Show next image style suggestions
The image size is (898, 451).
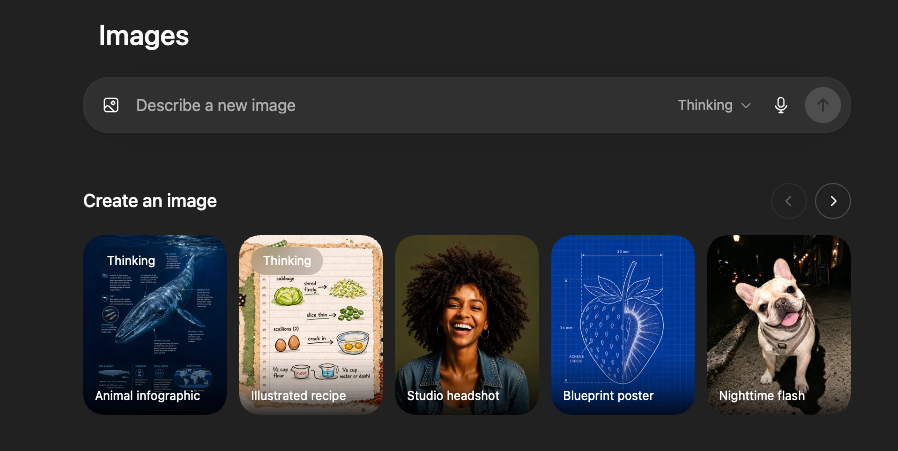click(x=833, y=201)
